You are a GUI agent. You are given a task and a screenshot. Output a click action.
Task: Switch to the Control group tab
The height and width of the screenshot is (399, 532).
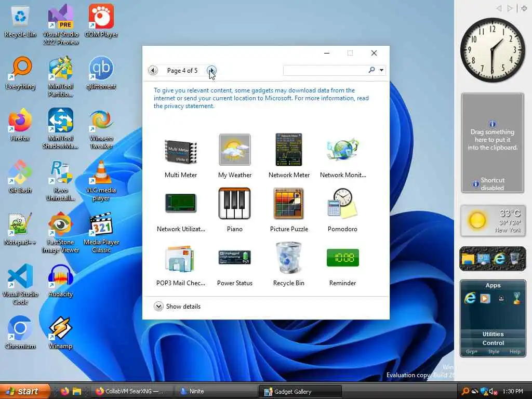pos(493,343)
